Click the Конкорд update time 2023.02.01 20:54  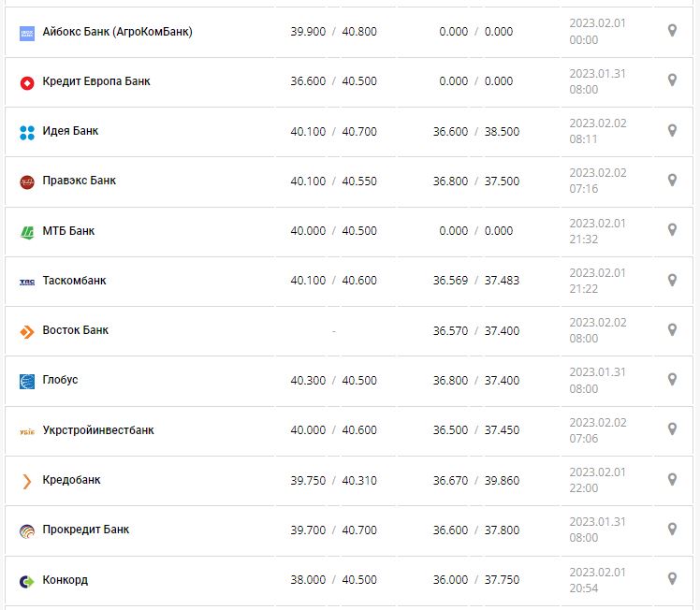coord(597,580)
